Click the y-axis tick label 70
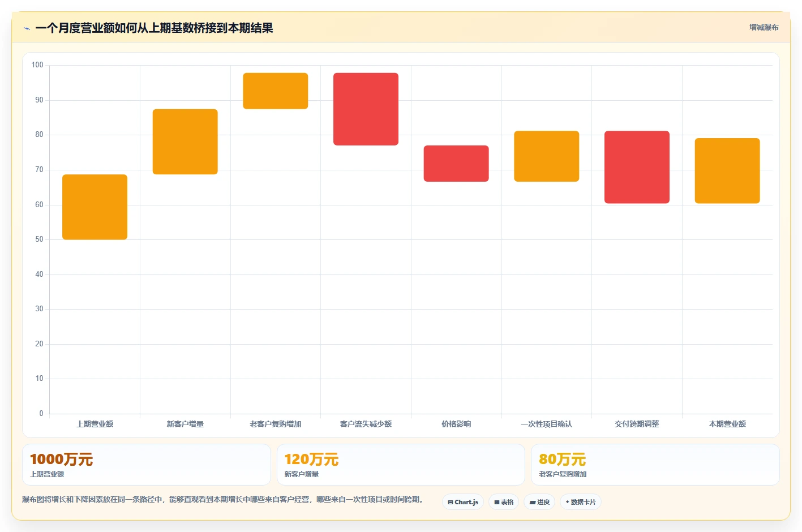 pyautogui.click(x=39, y=170)
